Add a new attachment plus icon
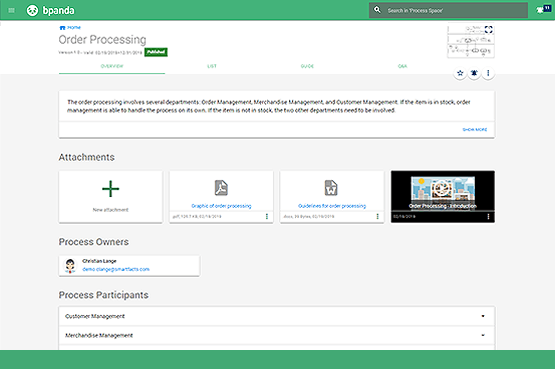555x369 pixels. click(110, 189)
